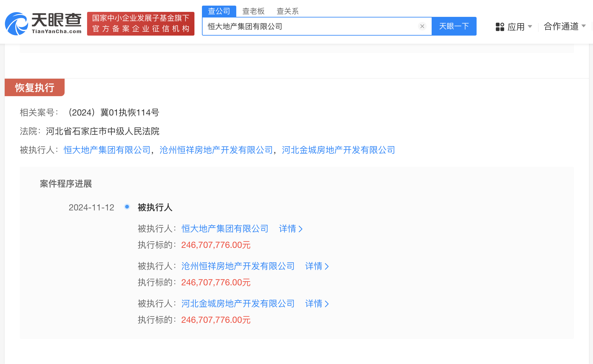The width and height of the screenshot is (593, 364).
Task: Click case number （2024）冀01执恢114号
Action: [113, 112]
